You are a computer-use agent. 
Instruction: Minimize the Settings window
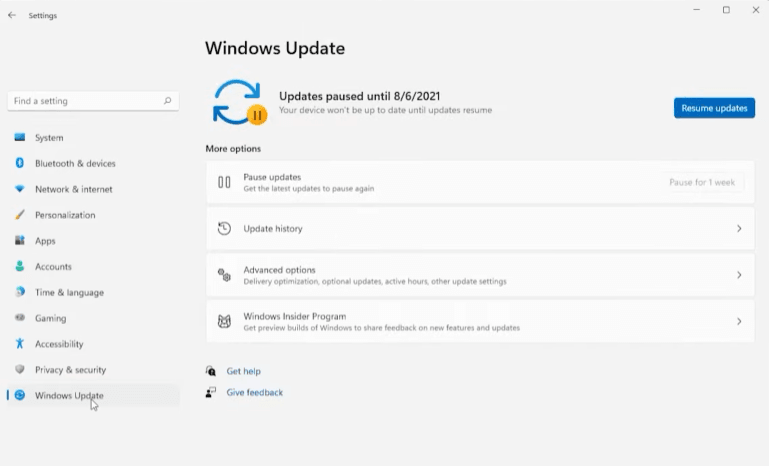pos(696,10)
